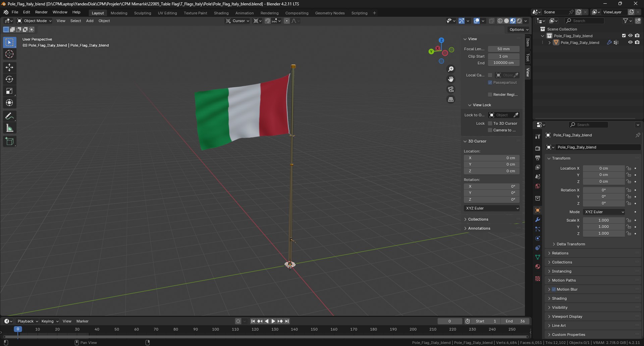
Task: Click the Keying button in timeline
Action: (x=50, y=321)
